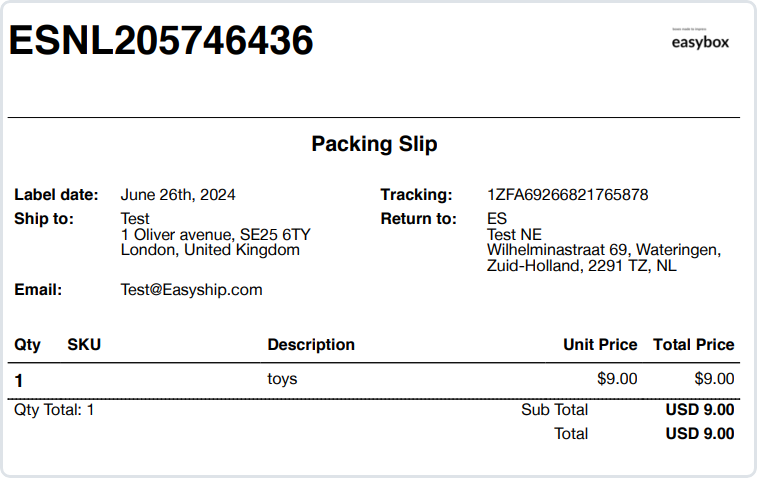Click the toys item description
This screenshot has width=757, height=478.
coord(282,379)
